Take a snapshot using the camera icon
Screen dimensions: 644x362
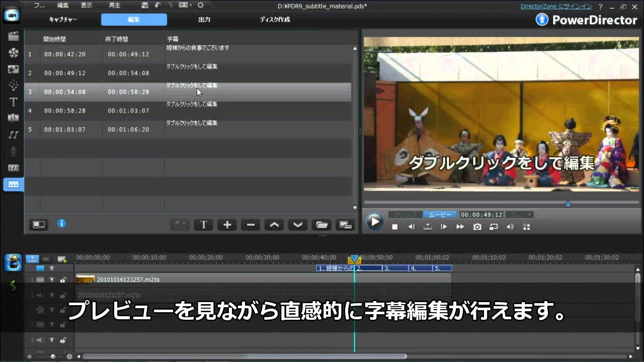(477, 227)
